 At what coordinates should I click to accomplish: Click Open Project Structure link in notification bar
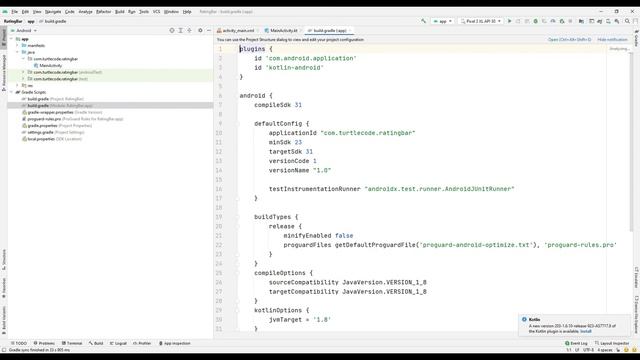569,40
